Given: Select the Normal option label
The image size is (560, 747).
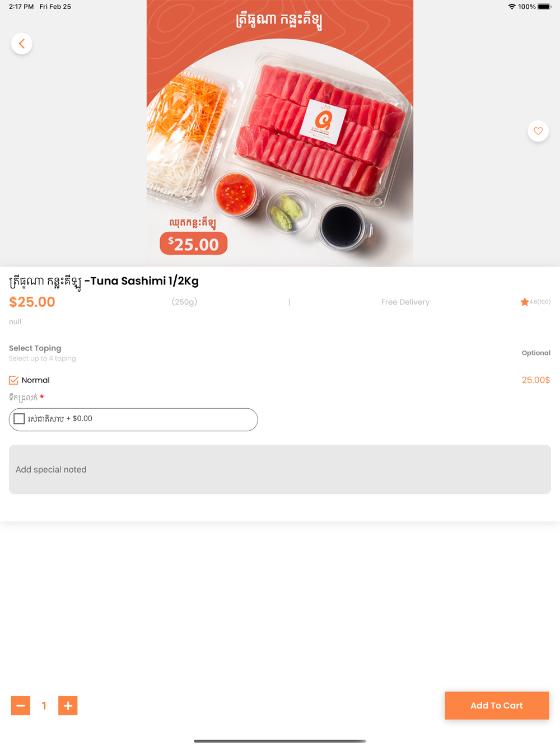Looking at the screenshot, I should coord(36,380).
